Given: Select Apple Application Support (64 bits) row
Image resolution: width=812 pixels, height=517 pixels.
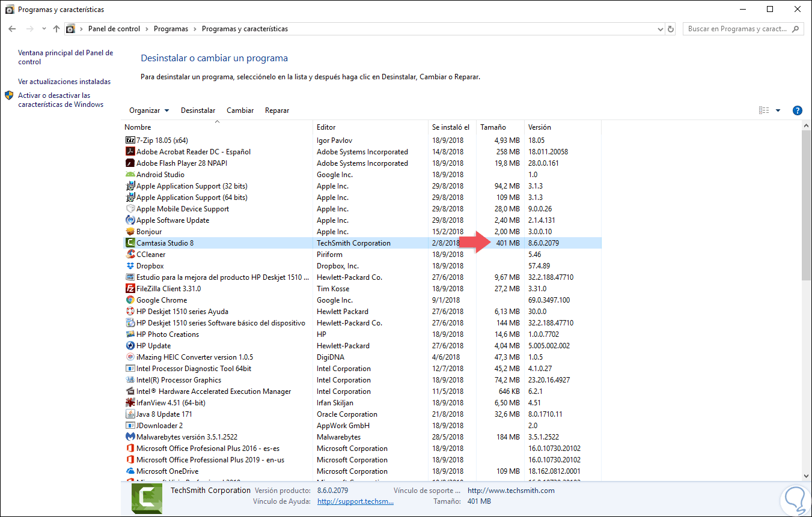Looking at the screenshot, I should (362, 198).
